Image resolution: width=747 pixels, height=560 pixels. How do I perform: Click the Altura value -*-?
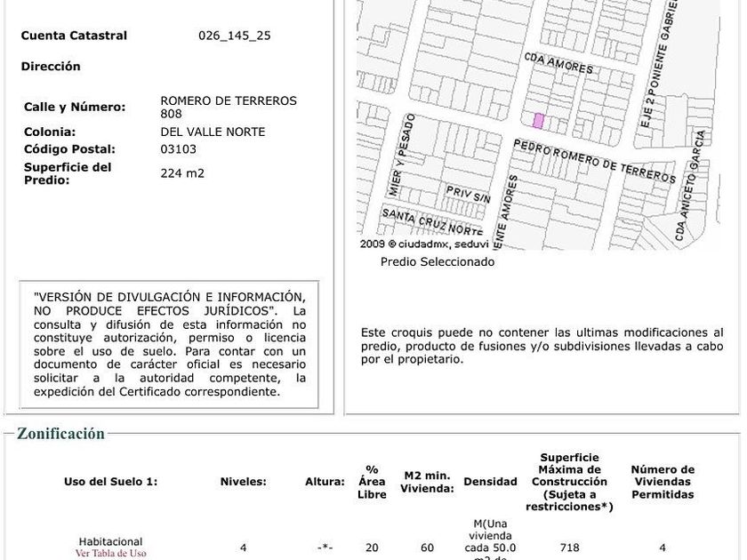[x=325, y=548]
